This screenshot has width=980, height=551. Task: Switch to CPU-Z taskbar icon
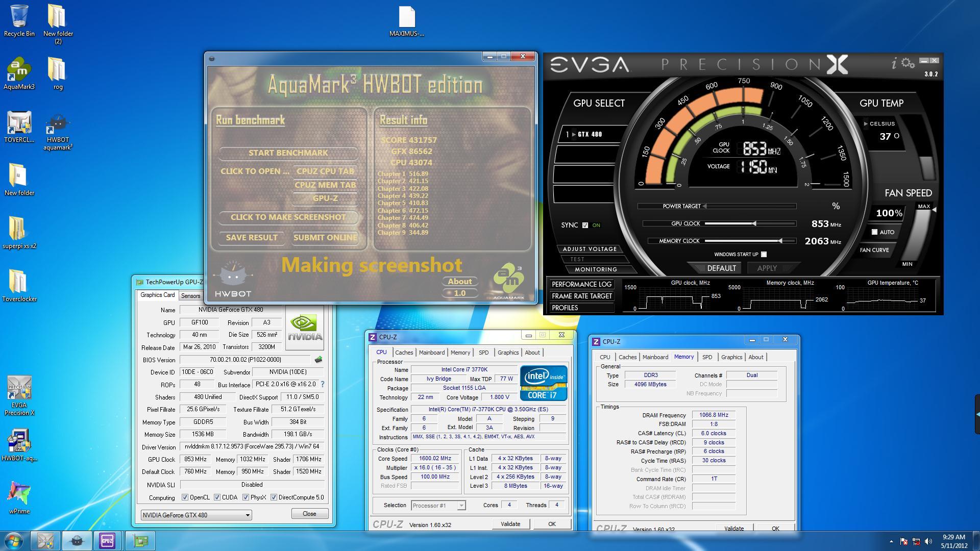(107, 540)
